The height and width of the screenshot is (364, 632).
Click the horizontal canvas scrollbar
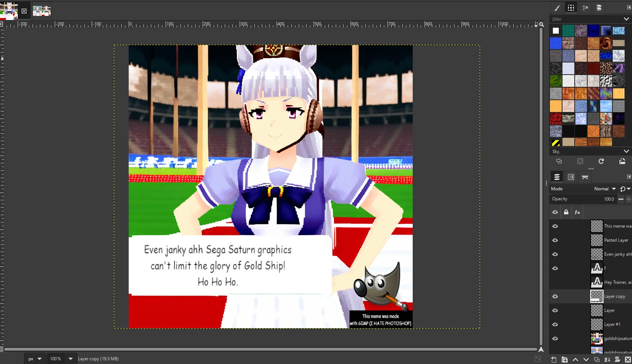pos(270,349)
